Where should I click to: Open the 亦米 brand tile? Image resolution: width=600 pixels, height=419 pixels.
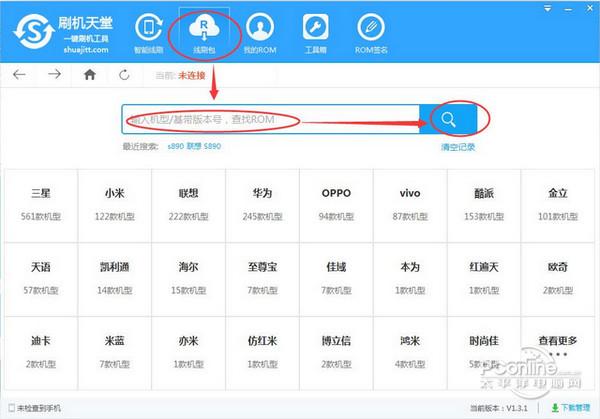click(x=189, y=353)
